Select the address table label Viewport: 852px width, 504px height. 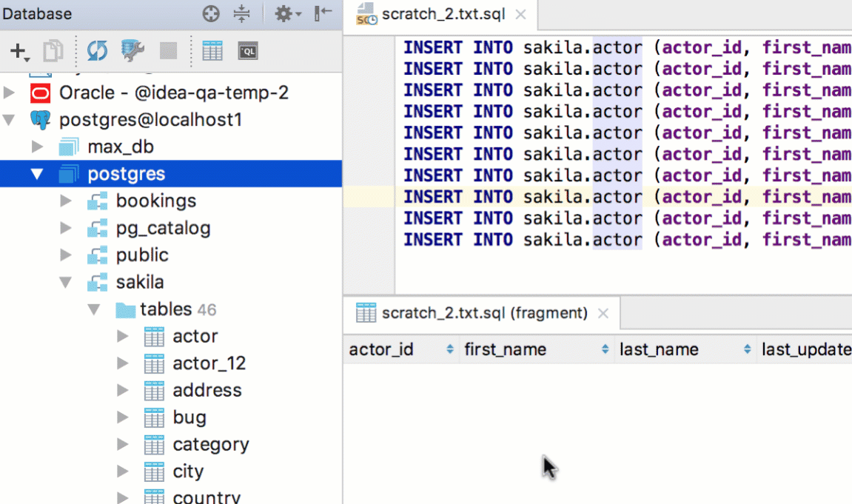point(207,390)
